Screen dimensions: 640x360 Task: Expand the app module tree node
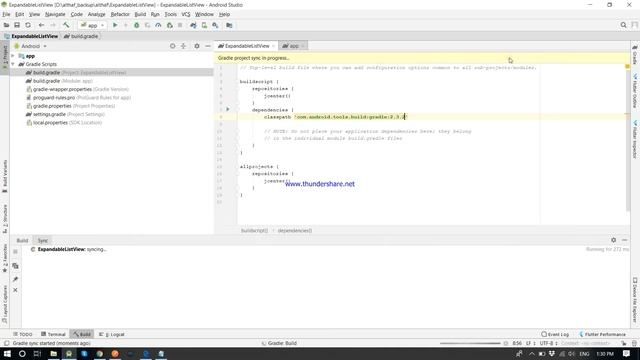pos(13,56)
